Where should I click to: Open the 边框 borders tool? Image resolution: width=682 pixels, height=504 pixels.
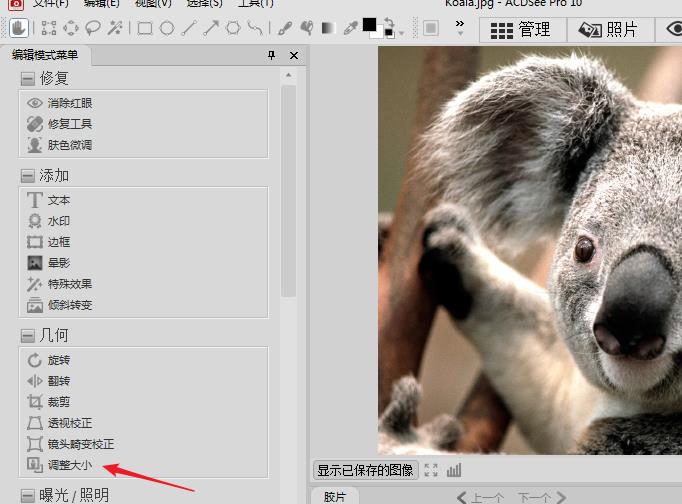(x=48, y=242)
